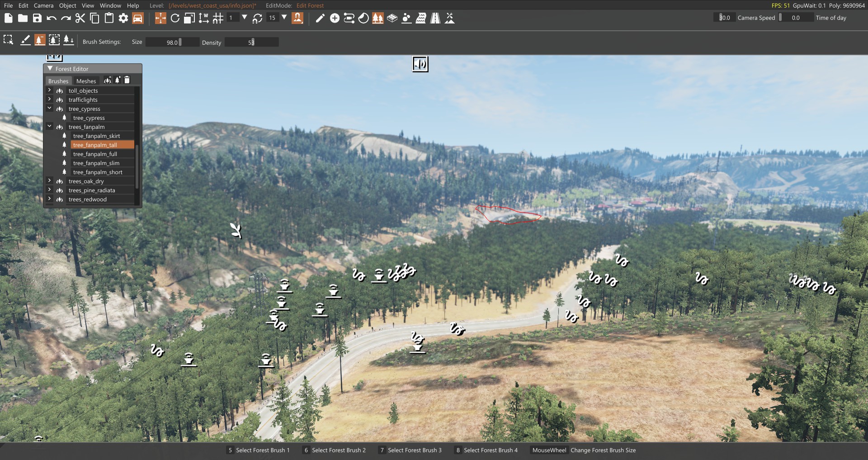Image resolution: width=868 pixels, height=460 pixels.
Task: Cut selection with scissors icon
Action: (x=80, y=18)
